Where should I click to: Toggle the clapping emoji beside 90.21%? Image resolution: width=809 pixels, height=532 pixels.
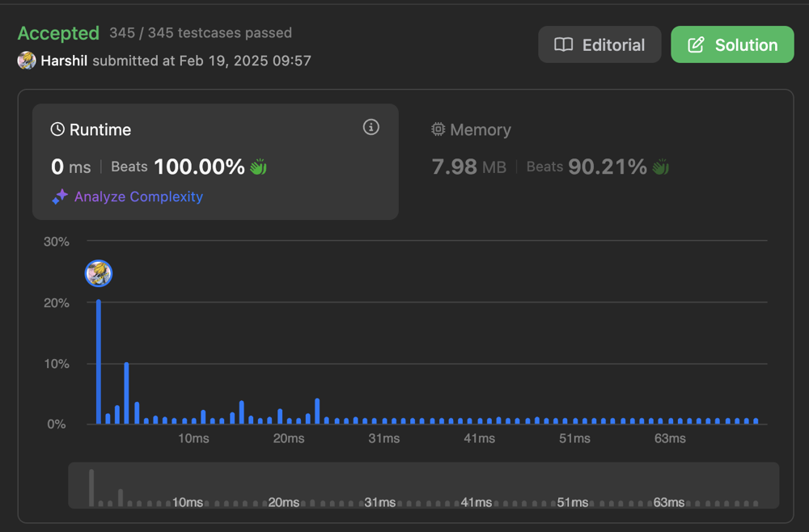[660, 167]
